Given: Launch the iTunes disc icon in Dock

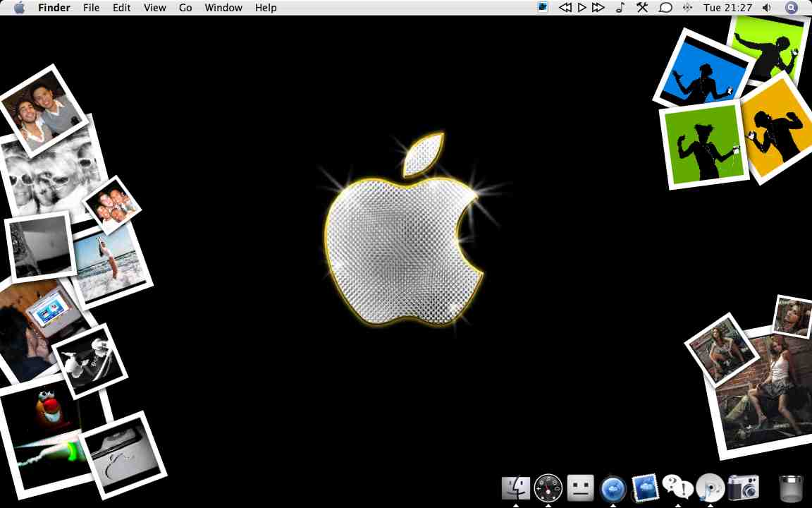Looking at the screenshot, I should pos(710,488).
